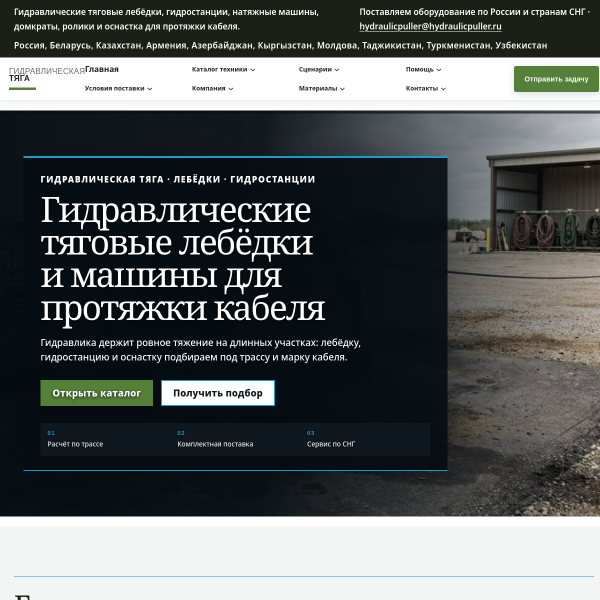Screen dimensions: 600x600
Task: Click the hero heading Гидравлические тяговые лебёдки
Action: tap(183, 259)
